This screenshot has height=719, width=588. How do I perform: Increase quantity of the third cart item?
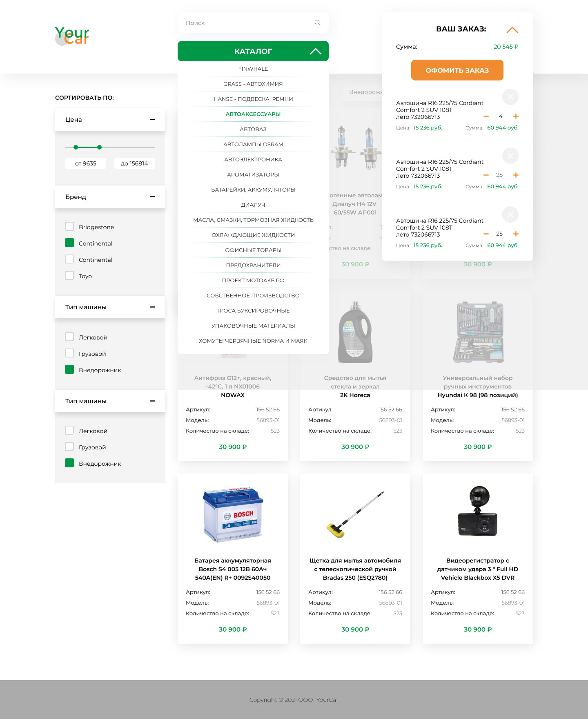pos(516,234)
